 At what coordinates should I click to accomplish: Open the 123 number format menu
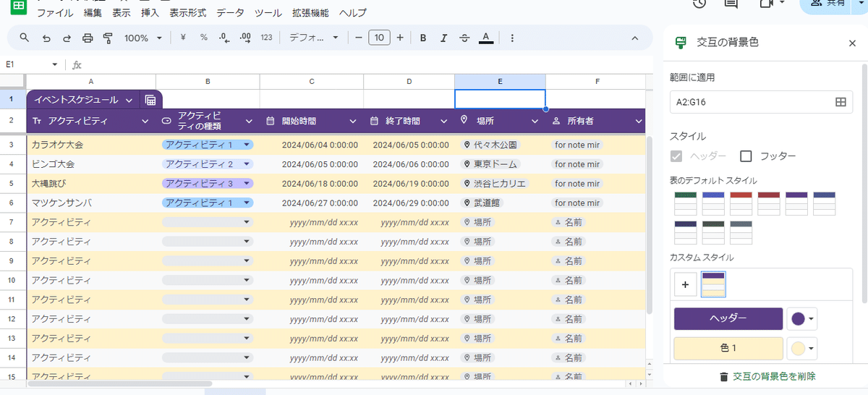tap(266, 38)
